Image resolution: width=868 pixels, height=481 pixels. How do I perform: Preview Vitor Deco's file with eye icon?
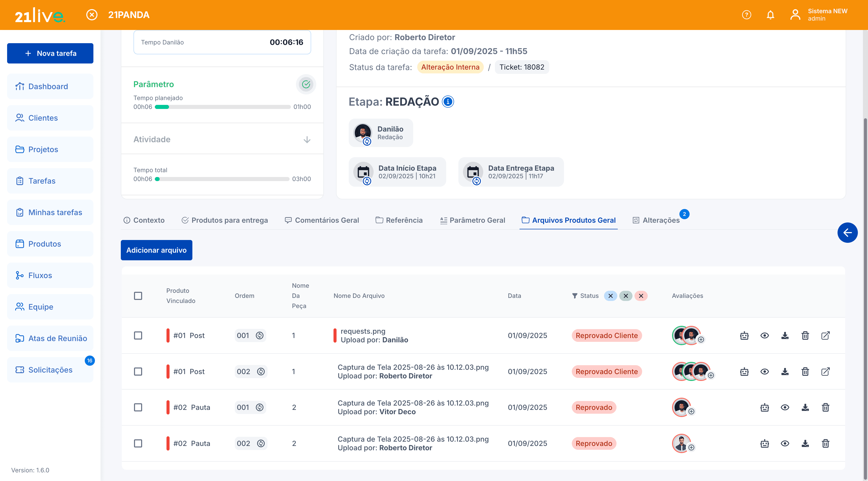785,407
